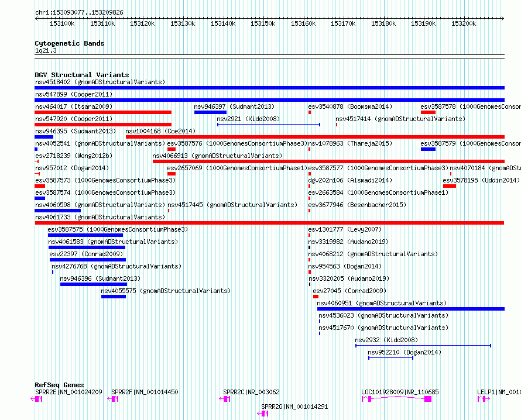Screen dimensions: 521x420
Task: Open the nsv464017 (Itsara2009) variant
Action: (74, 106)
